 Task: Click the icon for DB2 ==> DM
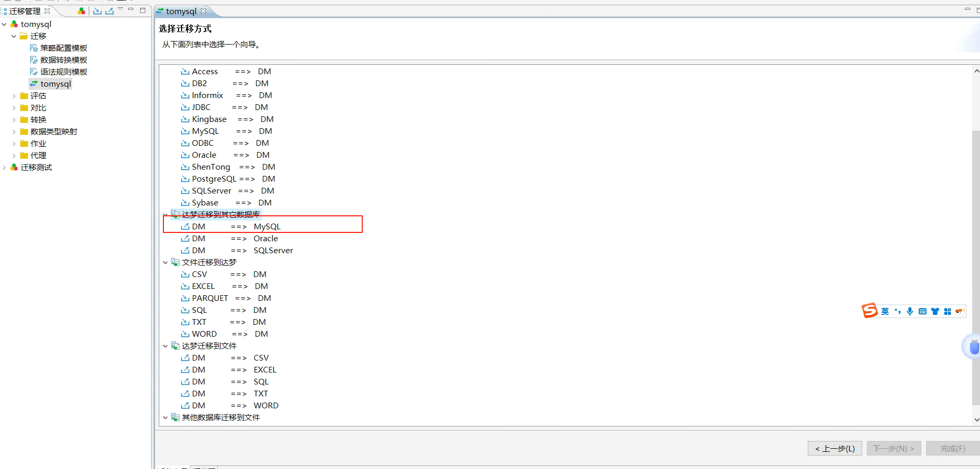tap(185, 84)
